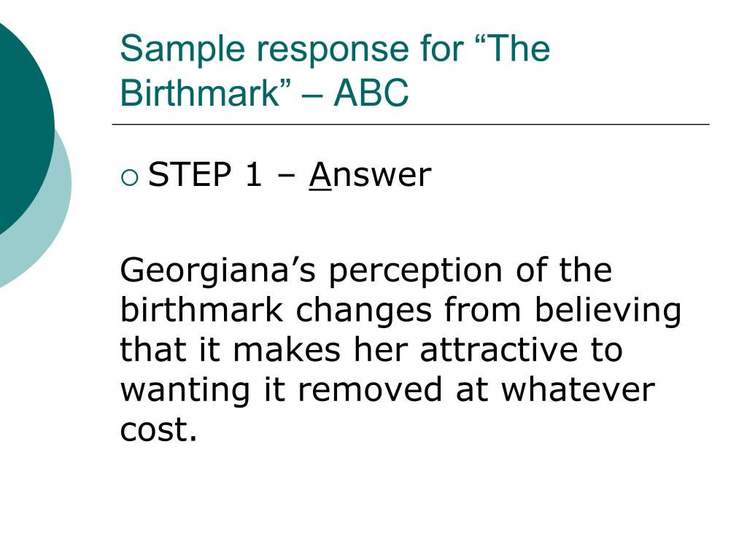The height and width of the screenshot is (560, 747).
Task: Click the word "believing" in the paragraph
Action: (608, 311)
